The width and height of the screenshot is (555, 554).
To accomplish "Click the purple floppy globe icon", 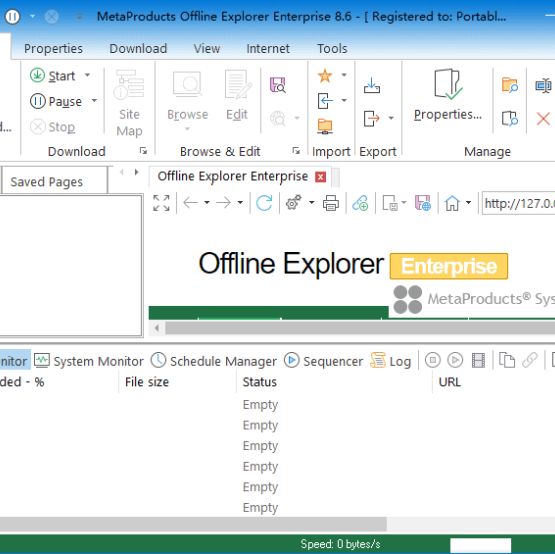I will click(423, 203).
